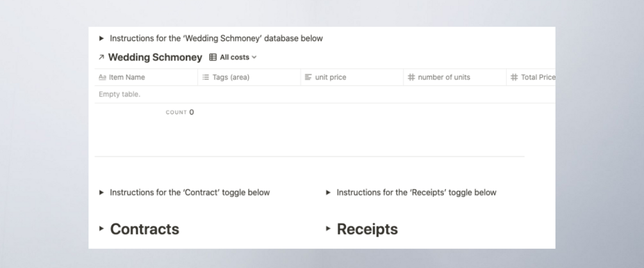Open the All costs view dropdown chevron

click(x=254, y=58)
